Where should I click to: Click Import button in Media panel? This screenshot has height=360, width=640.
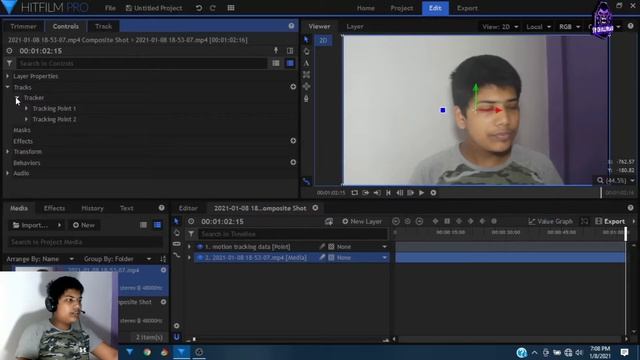click(x=30, y=225)
